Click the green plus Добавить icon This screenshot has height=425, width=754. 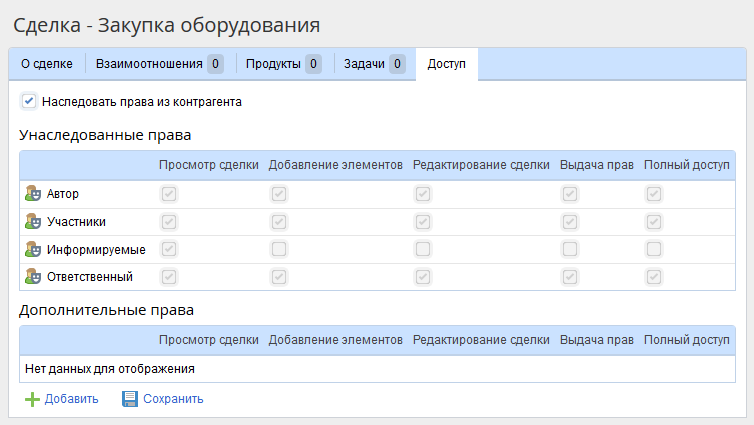[32, 399]
